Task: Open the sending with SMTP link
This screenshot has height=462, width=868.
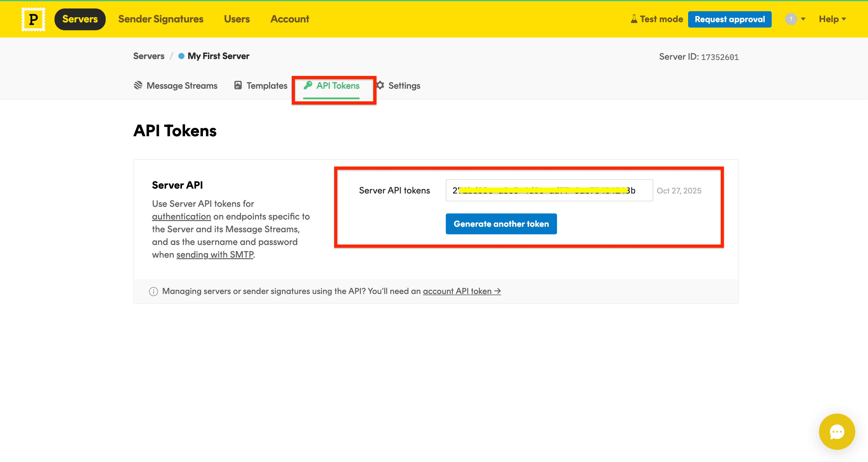Action: tap(215, 255)
